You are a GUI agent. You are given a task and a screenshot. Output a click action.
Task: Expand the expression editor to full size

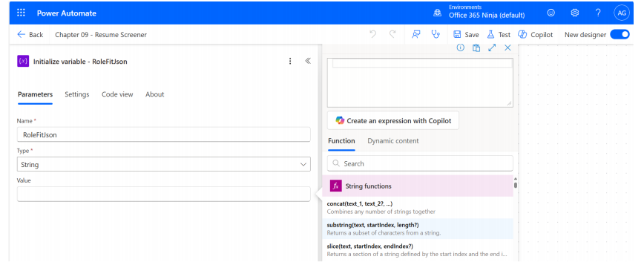pos(492,48)
